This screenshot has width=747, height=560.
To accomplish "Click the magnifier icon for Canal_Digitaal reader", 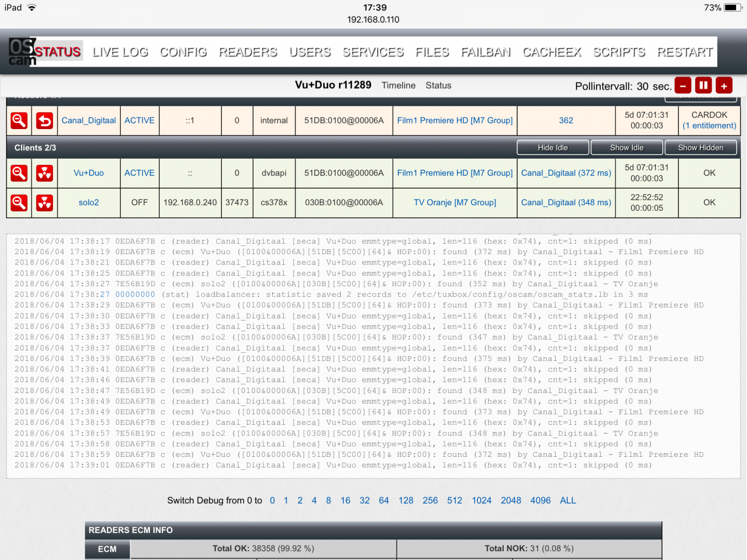I will [19, 121].
